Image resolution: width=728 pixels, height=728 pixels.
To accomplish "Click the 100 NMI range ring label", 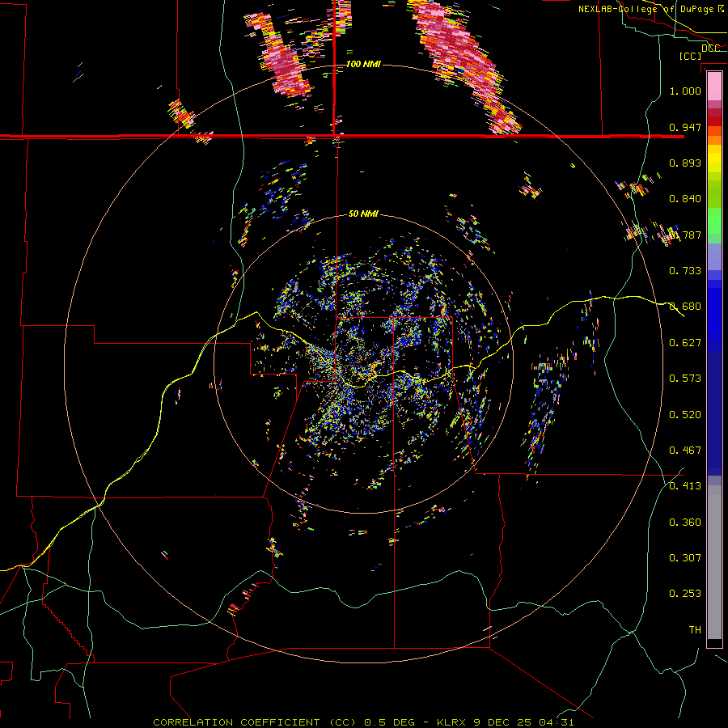I will pyautogui.click(x=363, y=64).
